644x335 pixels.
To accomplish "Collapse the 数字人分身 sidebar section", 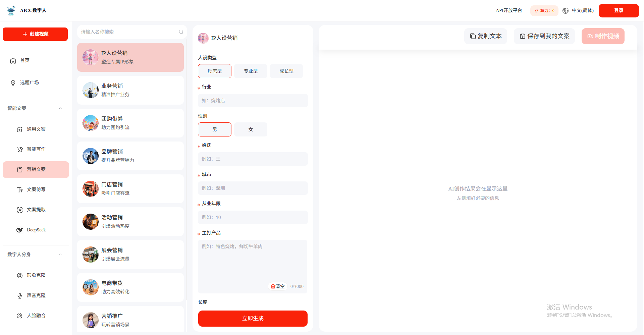I will click(60, 255).
